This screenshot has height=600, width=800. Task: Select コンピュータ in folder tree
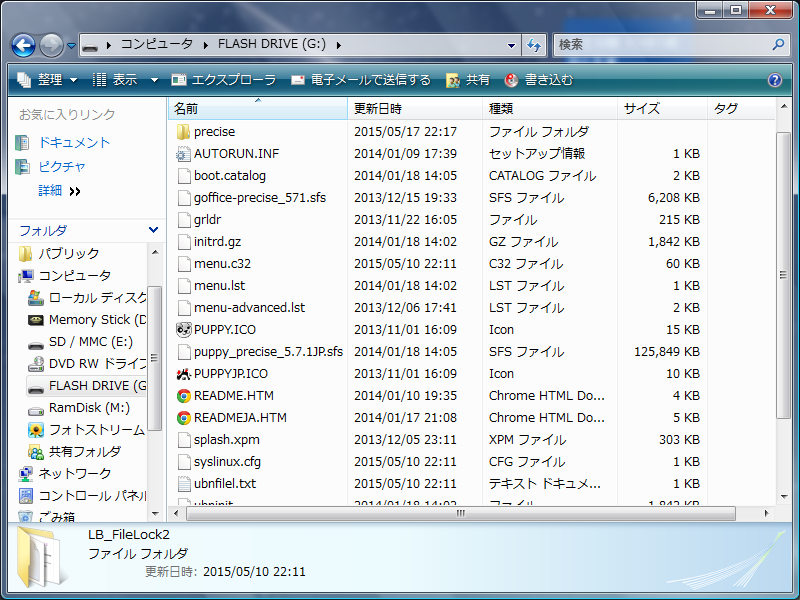click(x=74, y=276)
